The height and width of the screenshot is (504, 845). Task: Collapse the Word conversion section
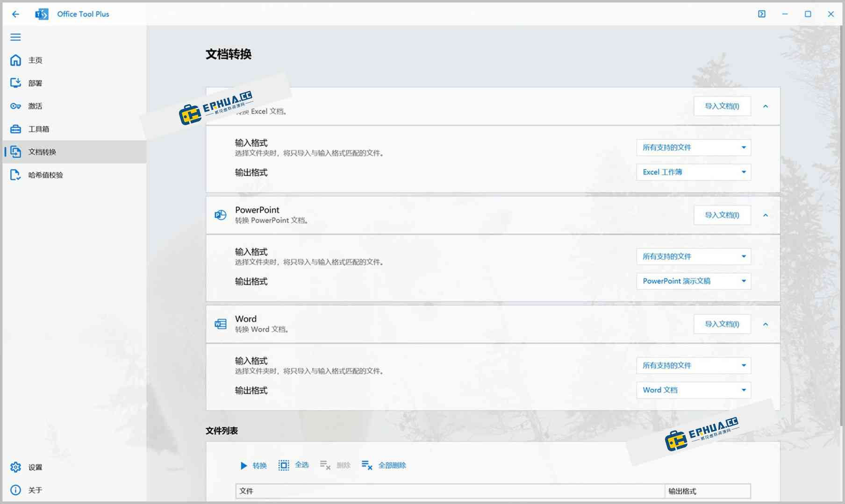[766, 324]
